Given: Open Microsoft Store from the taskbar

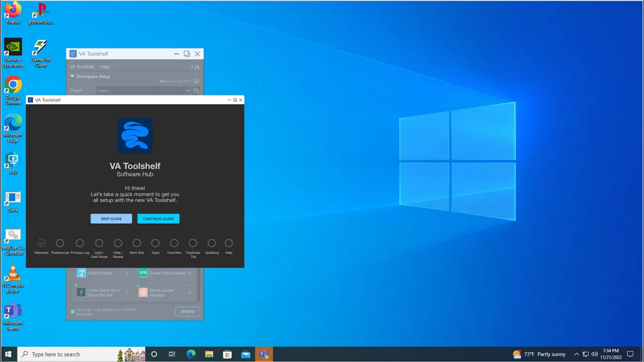Looking at the screenshot, I should [x=227, y=354].
